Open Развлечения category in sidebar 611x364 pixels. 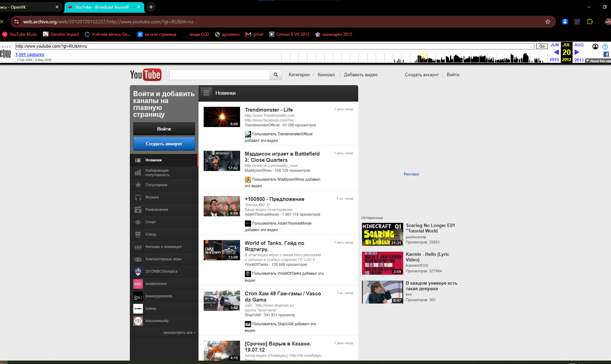pos(164,210)
